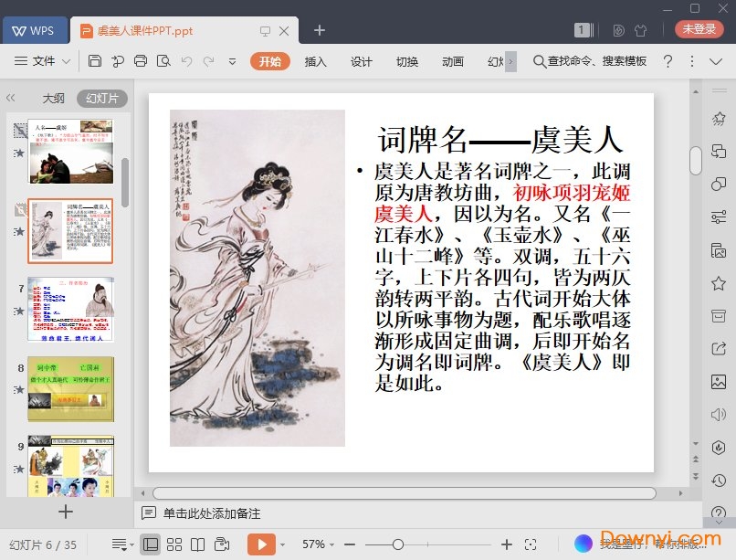This screenshot has width=736, height=560.
Task: Open the 插入 ribbon tab
Action: pos(315,61)
